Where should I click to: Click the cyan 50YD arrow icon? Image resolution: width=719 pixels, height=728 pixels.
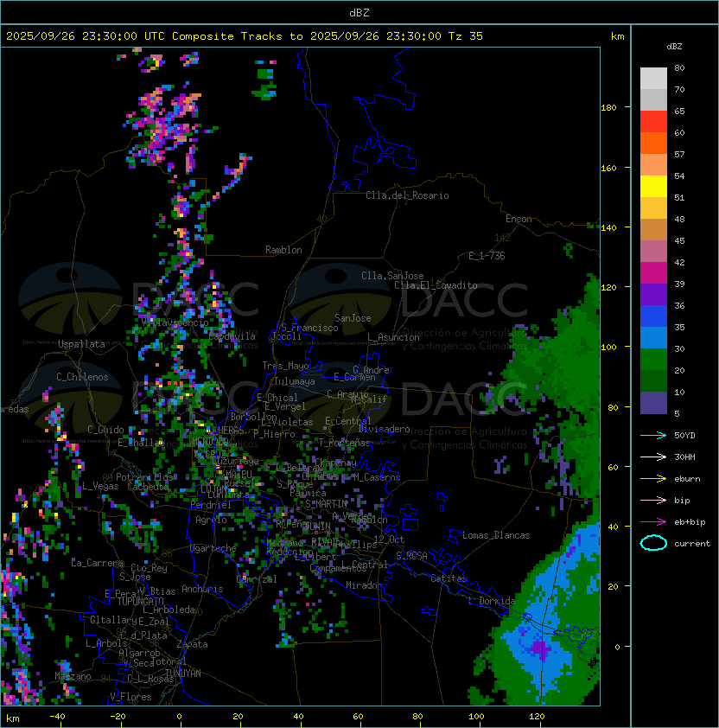653,435
